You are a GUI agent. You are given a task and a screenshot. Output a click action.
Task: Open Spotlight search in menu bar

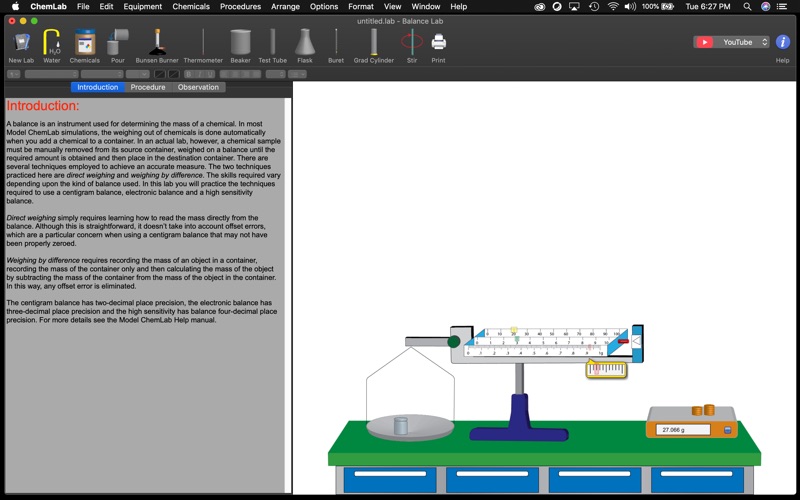747,7
